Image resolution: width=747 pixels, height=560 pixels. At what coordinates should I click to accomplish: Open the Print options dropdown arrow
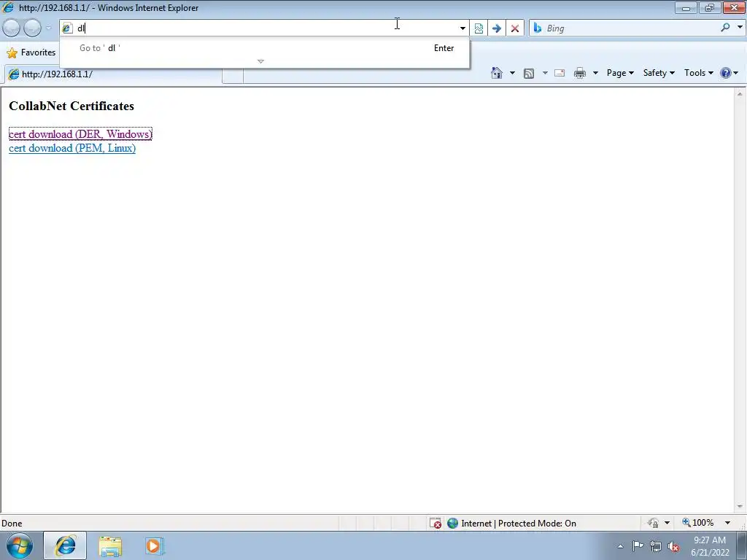(x=595, y=73)
